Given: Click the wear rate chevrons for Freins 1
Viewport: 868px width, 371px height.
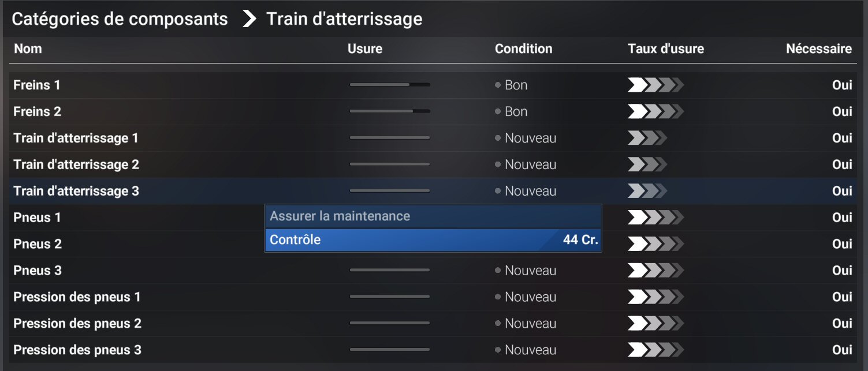Looking at the screenshot, I should pos(655,85).
